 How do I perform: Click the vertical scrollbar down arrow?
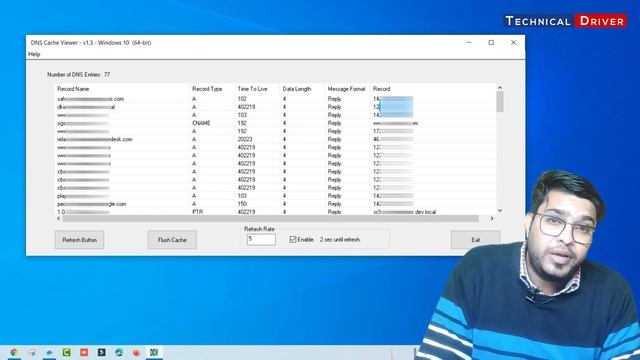point(500,211)
